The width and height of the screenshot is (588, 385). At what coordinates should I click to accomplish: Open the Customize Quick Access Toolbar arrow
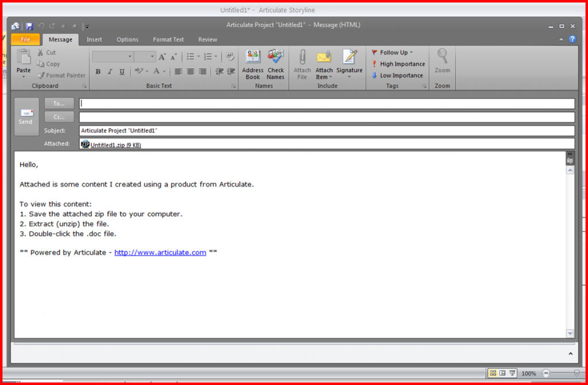click(87, 26)
